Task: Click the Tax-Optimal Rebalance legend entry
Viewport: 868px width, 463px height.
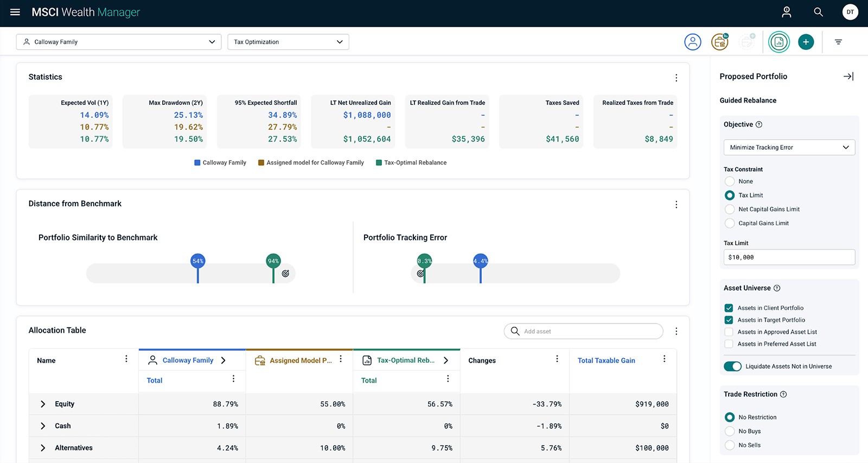Action: pyautogui.click(x=411, y=163)
